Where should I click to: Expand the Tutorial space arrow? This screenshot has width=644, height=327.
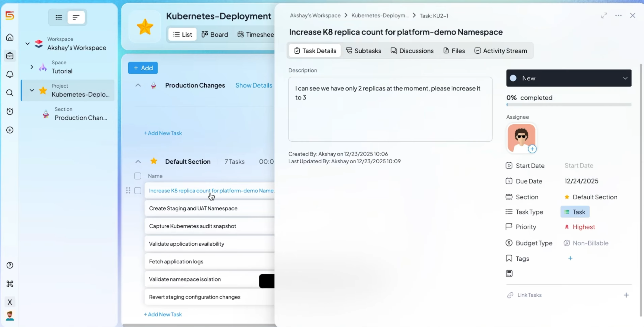tap(32, 67)
